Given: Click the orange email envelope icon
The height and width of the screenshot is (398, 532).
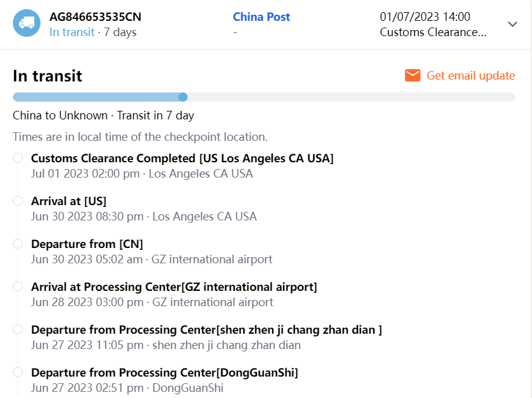Looking at the screenshot, I should [412, 75].
